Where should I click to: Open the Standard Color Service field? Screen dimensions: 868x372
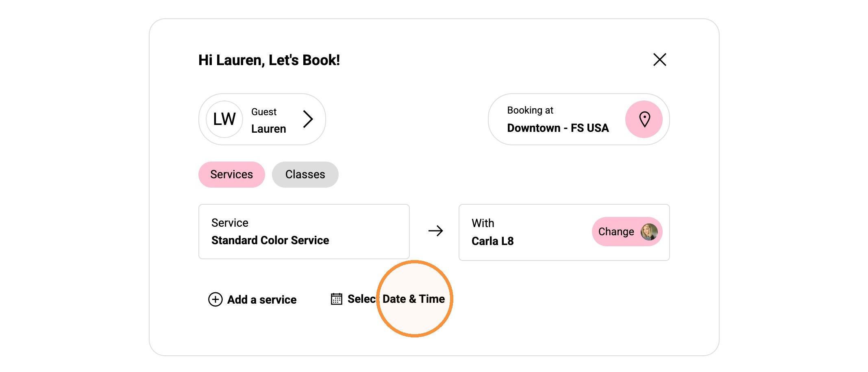tap(304, 232)
